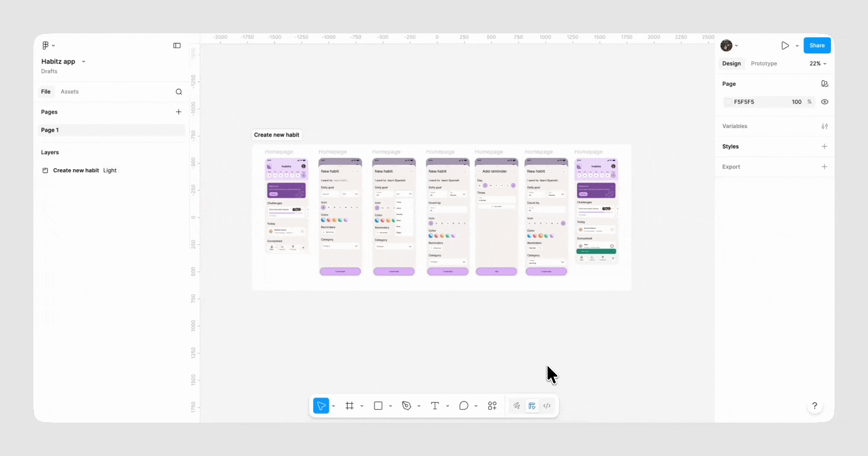
Task: Toggle sidebar collapse panel icon
Action: [177, 46]
